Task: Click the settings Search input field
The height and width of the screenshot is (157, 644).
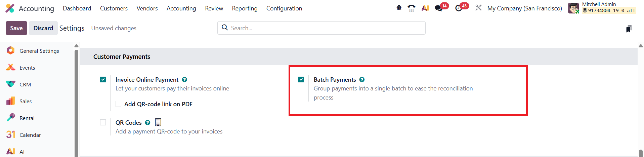Action: 326,28
